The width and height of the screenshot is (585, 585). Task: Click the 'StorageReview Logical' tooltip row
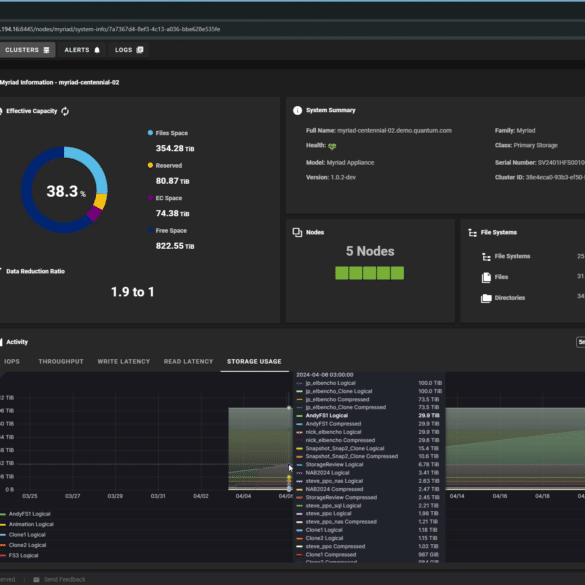(369, 465)
